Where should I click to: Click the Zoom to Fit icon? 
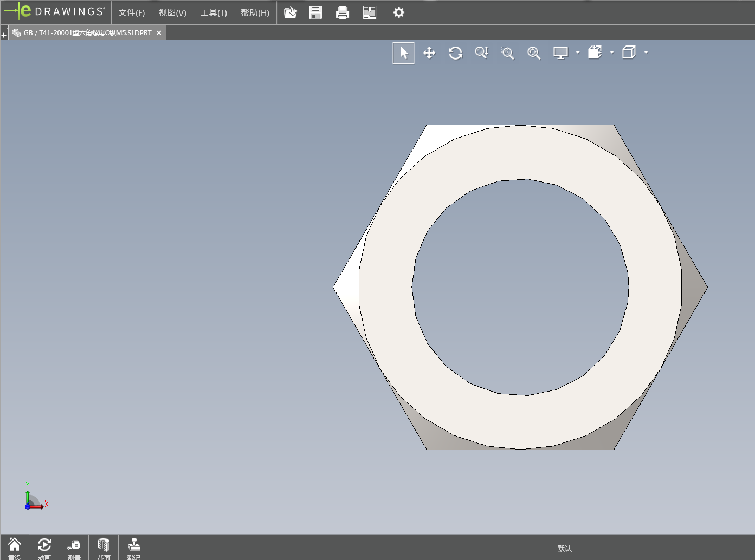534,53
